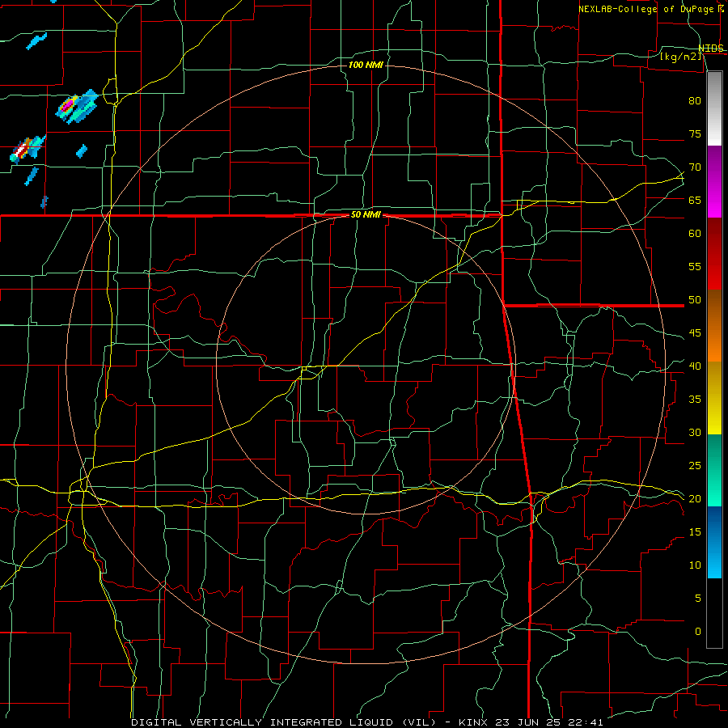Click the dark red segment of the color scale

pyautogui.click(x=714, y=254)
